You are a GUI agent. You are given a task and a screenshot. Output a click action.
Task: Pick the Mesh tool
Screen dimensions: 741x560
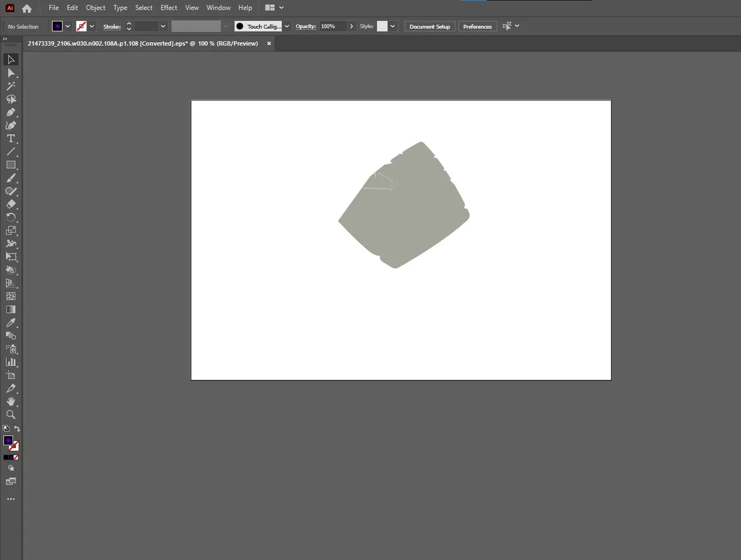(x=11, y=296)
